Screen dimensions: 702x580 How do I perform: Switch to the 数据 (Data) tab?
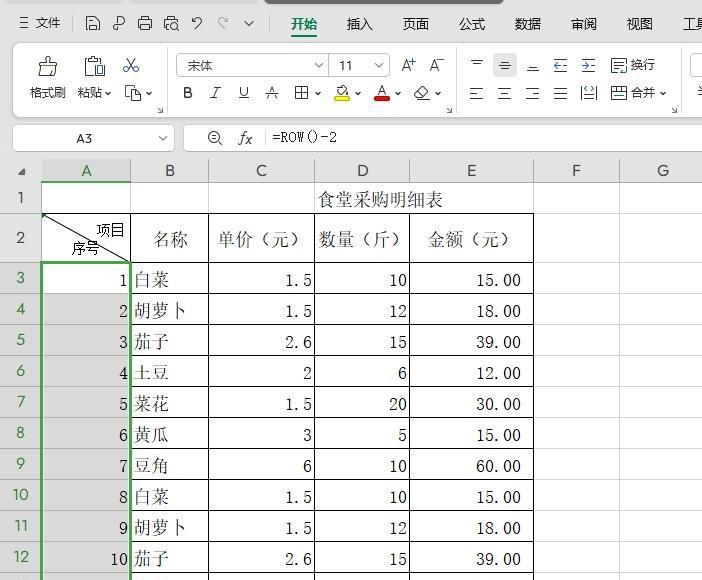pyautogui.click(x=527, y=24)
